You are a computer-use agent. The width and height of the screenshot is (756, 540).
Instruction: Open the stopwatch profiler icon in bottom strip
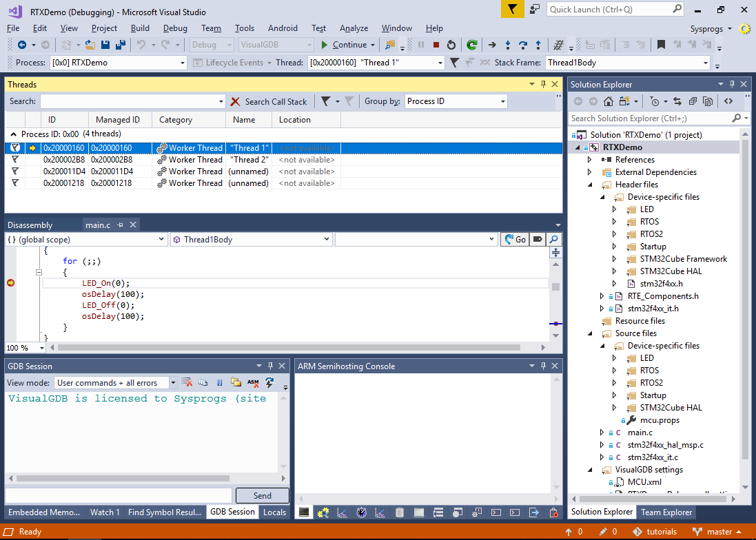pyautogui.click(x=361, y=512)
